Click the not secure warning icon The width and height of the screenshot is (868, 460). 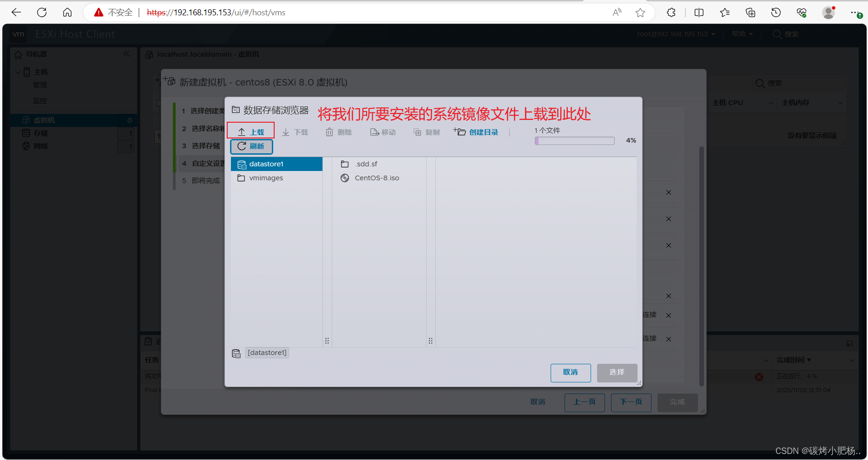(99, 13)
